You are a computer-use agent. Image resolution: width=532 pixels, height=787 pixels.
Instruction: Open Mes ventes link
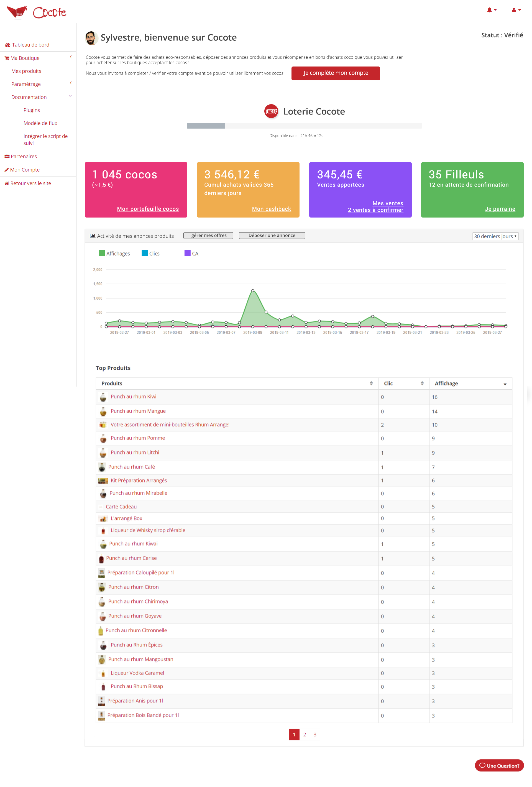[388, 203]
